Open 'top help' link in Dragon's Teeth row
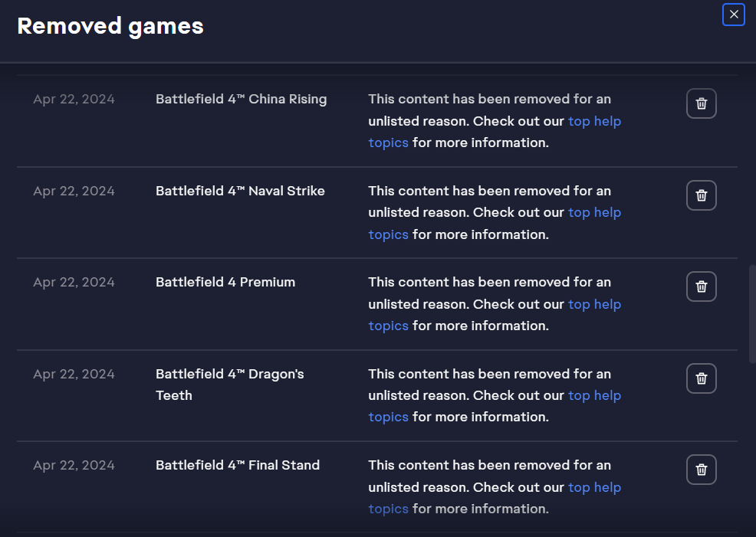756x537 pixels. pos(594,396)
